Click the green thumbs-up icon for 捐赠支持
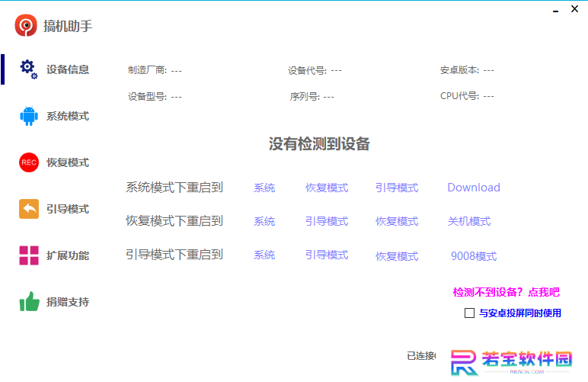Image resolution: width=588 pixels, height=382 pixels. [29, 301]
